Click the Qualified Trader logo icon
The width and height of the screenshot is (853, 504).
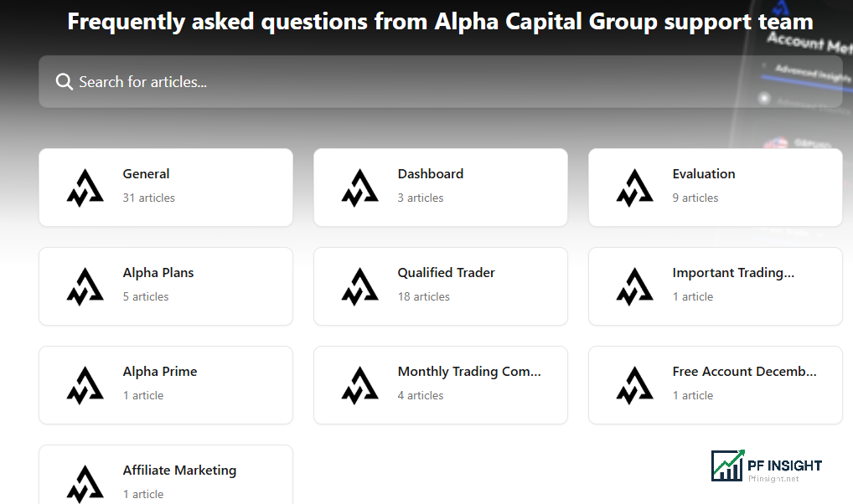click(x=359, y=286)
